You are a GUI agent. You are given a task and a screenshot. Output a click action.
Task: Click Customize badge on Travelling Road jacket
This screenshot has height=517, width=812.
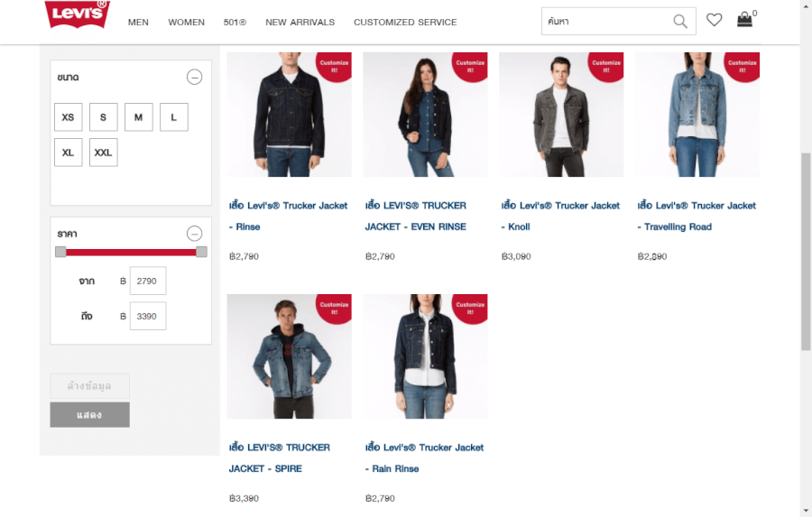click(743, 65)
